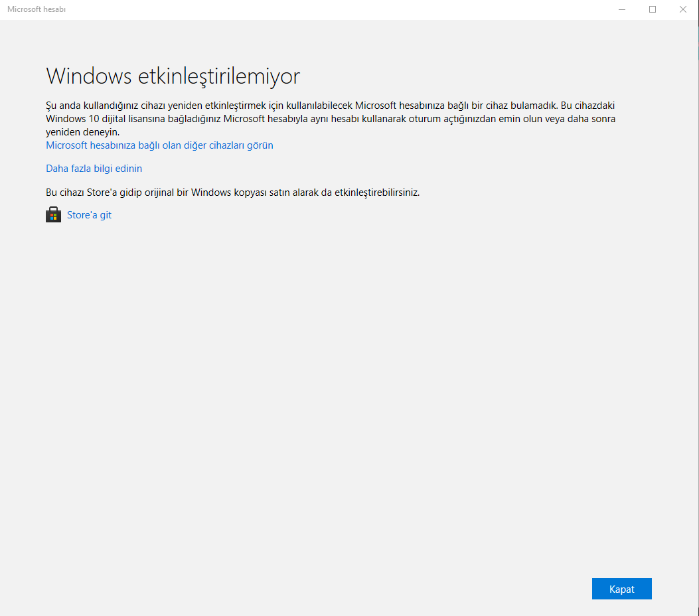Click the Kapat button
This screenshot has width=699, height=616.
tap(621, 589)
